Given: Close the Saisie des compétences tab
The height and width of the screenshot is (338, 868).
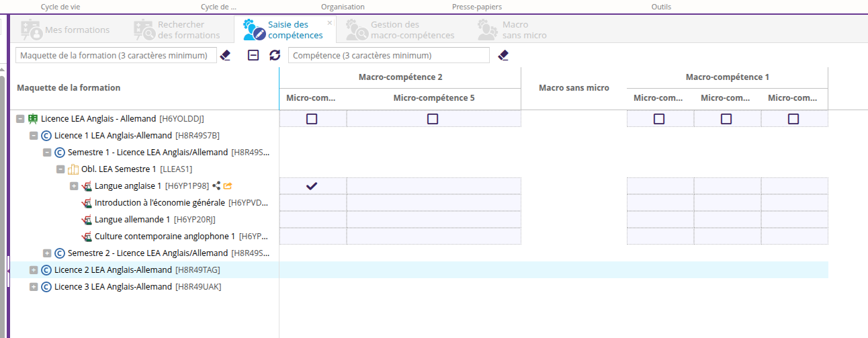Looking at the screenshot, I should [330, 22].
